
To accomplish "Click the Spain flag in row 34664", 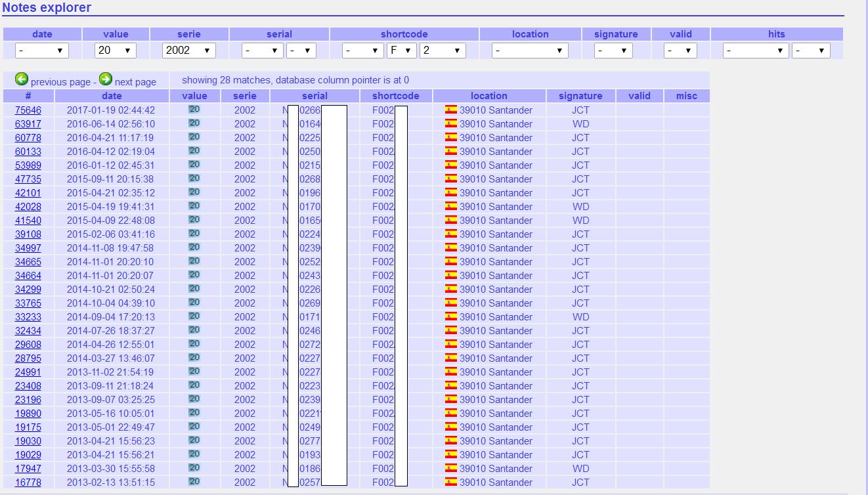I will pyautogui.click(x=450, y=275).
